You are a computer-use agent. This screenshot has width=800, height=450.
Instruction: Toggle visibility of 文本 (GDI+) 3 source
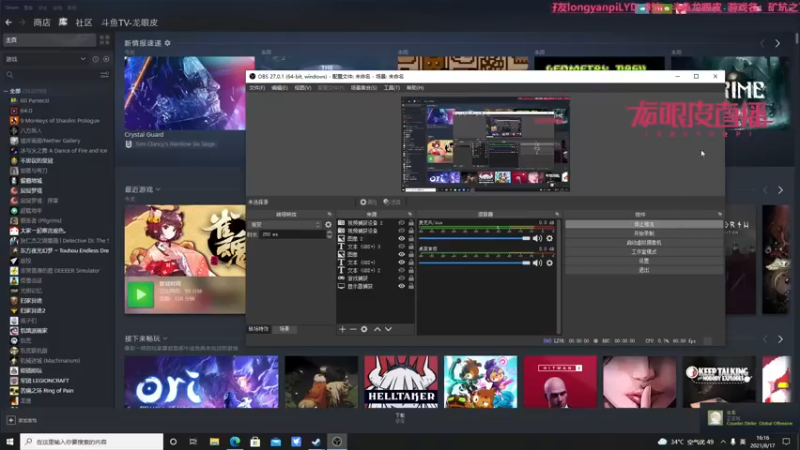[402, 246]
